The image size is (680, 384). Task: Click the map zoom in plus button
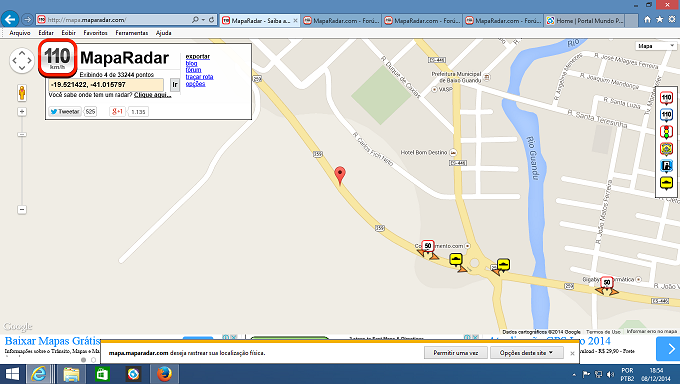[x=22, y=112]
